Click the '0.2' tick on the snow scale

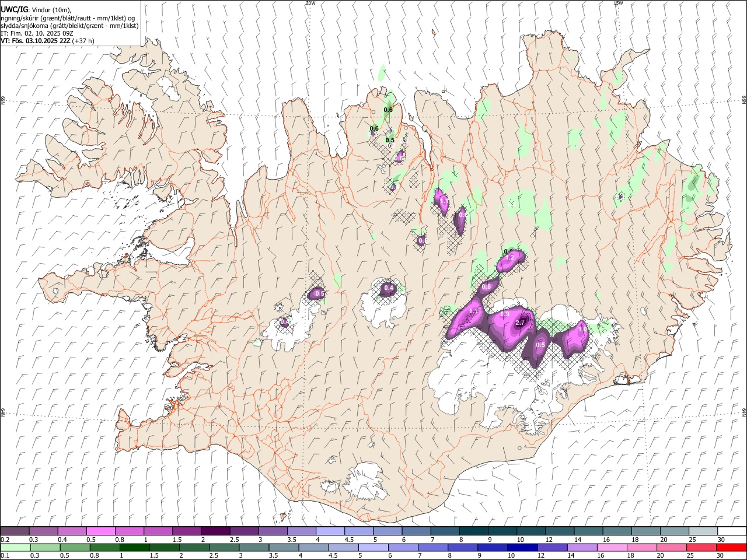tap(4, 540)
